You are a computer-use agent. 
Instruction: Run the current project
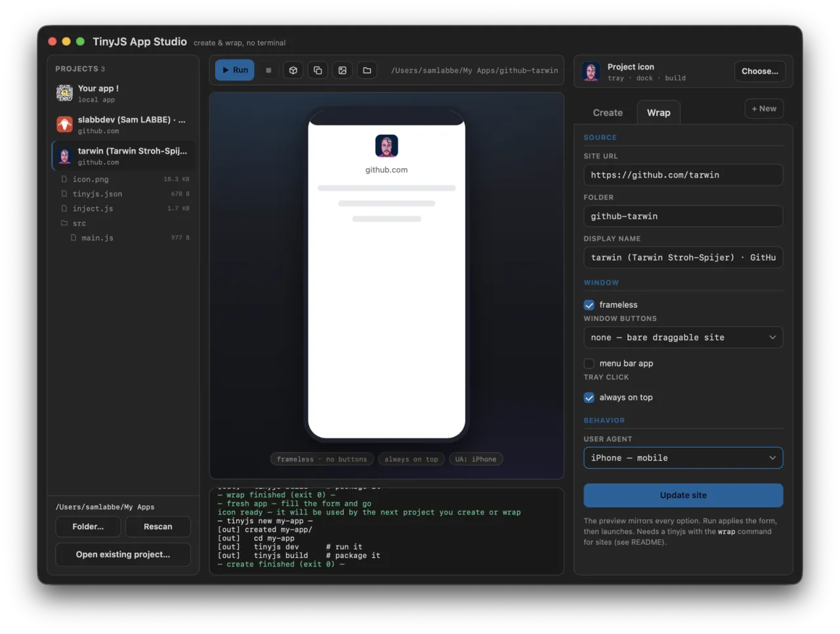[235, 70]
